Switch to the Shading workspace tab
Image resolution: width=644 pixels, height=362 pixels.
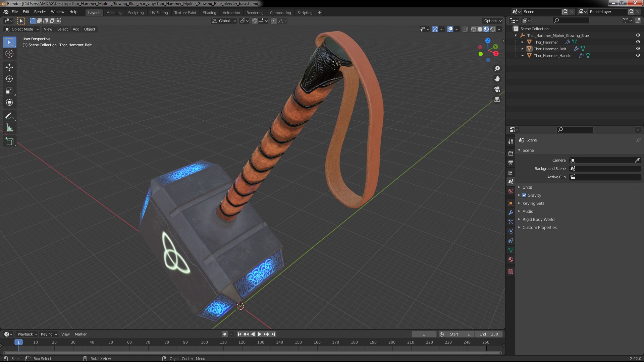(209, 12)
